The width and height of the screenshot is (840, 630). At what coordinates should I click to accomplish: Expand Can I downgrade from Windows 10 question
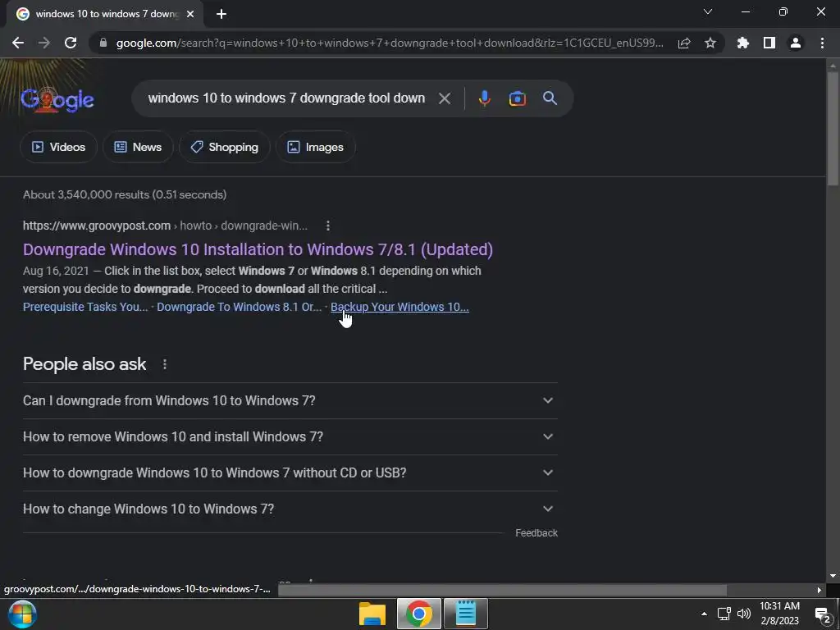[x=290, y=400]
